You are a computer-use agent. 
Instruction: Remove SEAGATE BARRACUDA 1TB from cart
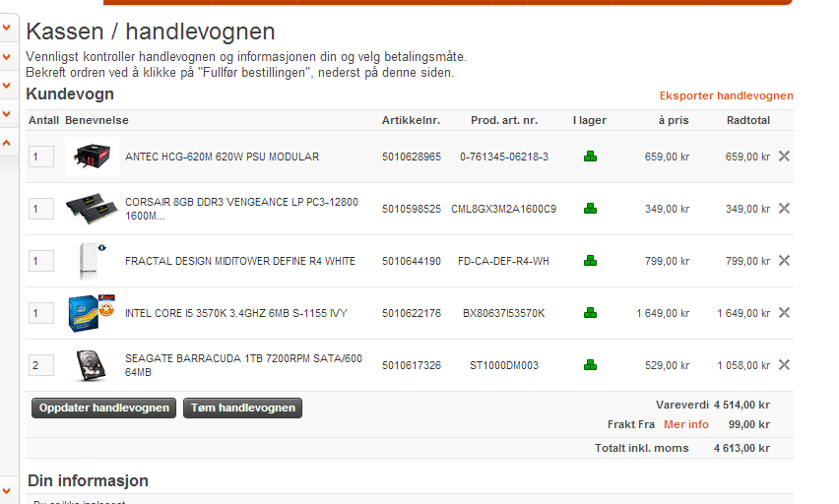pyautogui.click(x=784, y=365)
